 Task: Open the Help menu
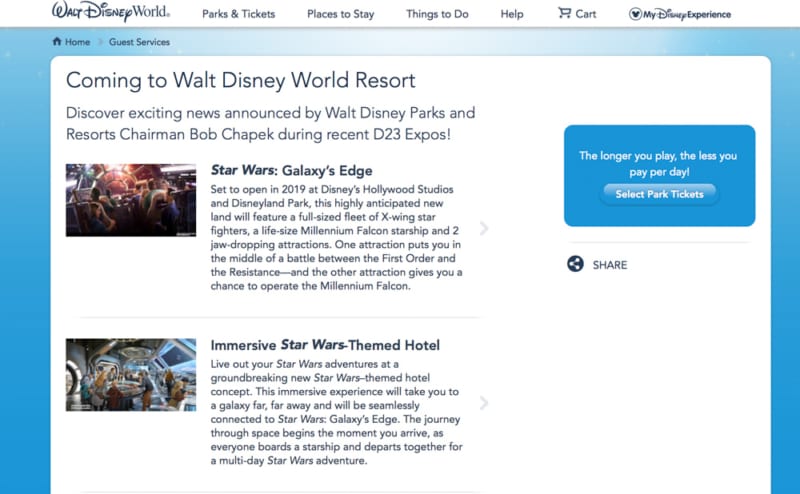point(512,14)
